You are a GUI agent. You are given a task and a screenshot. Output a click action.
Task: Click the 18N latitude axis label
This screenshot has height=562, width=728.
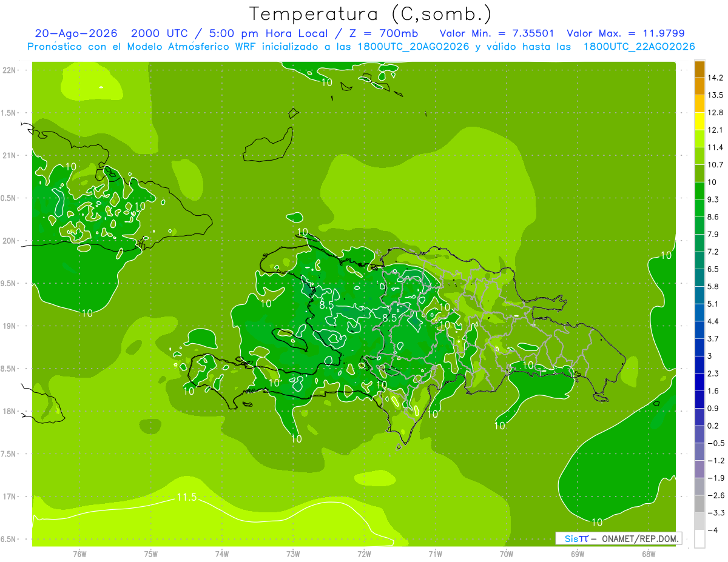(x=10, y=412)
